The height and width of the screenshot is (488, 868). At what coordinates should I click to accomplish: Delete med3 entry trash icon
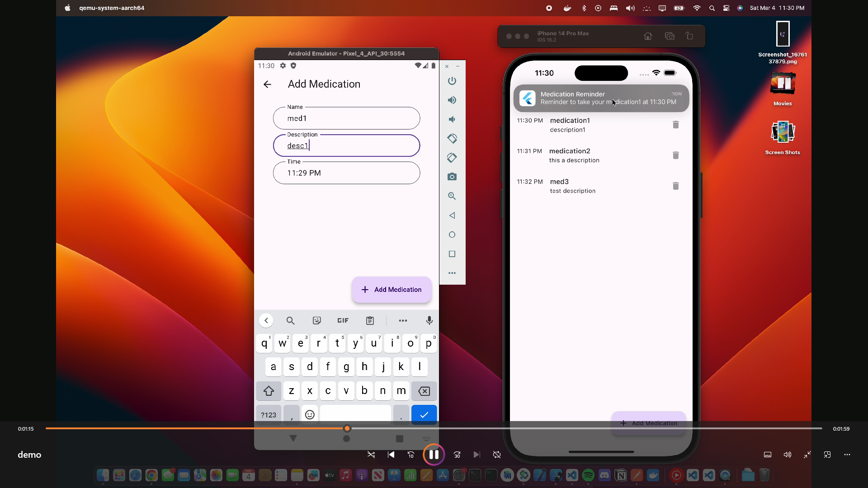click(x=675, y=186)
